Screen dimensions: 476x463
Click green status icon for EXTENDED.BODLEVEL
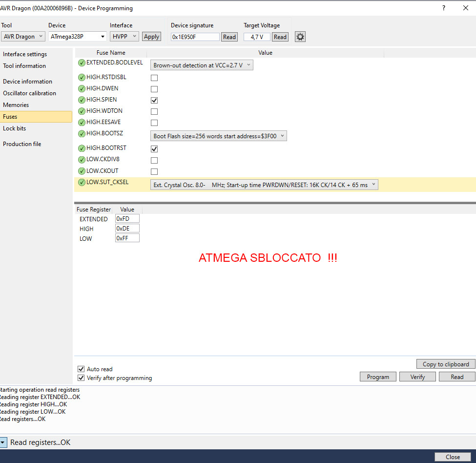82,63
